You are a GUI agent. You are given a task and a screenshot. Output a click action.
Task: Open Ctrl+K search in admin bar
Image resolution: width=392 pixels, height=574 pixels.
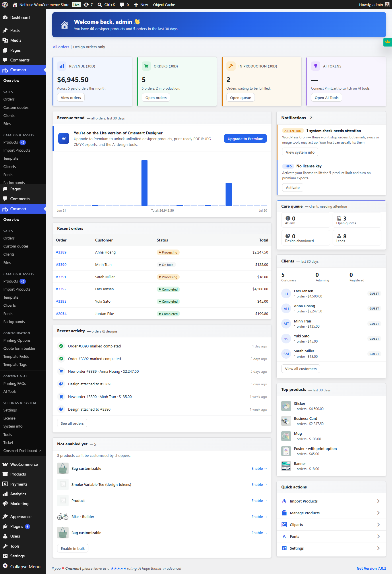[106, 5]
